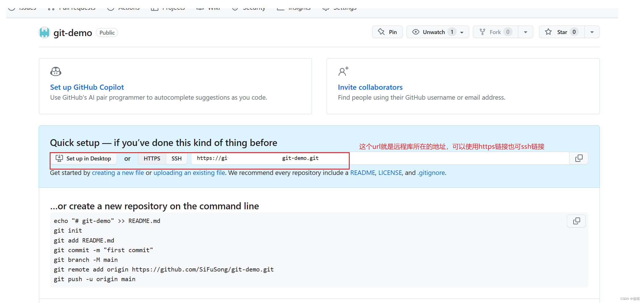644x303 pixels.
Task: Click the invite person icon
Action: [x=343, y=71]
